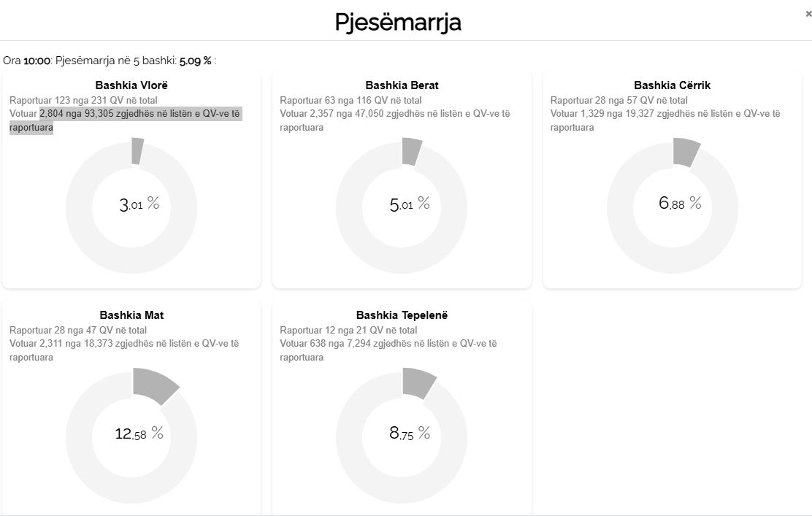
Task: Click the Bashkia Vlorë card title
Action: point(131,85)
